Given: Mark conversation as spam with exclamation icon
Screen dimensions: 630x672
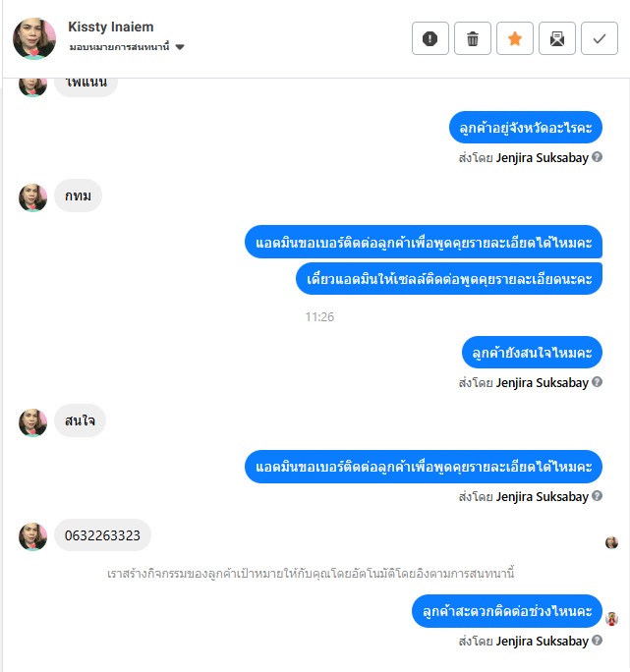Looking at the screenshot, I should click(x=430, y=38).
